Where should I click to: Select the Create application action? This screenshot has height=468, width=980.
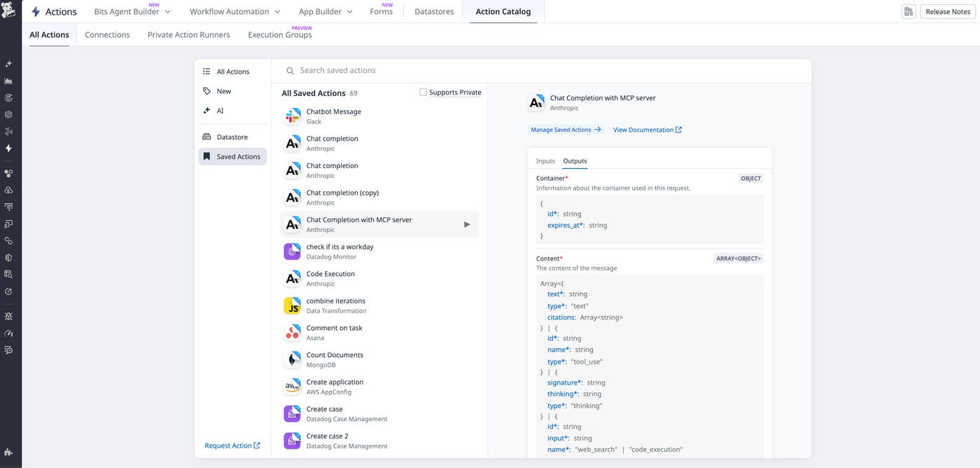(379, 387)
